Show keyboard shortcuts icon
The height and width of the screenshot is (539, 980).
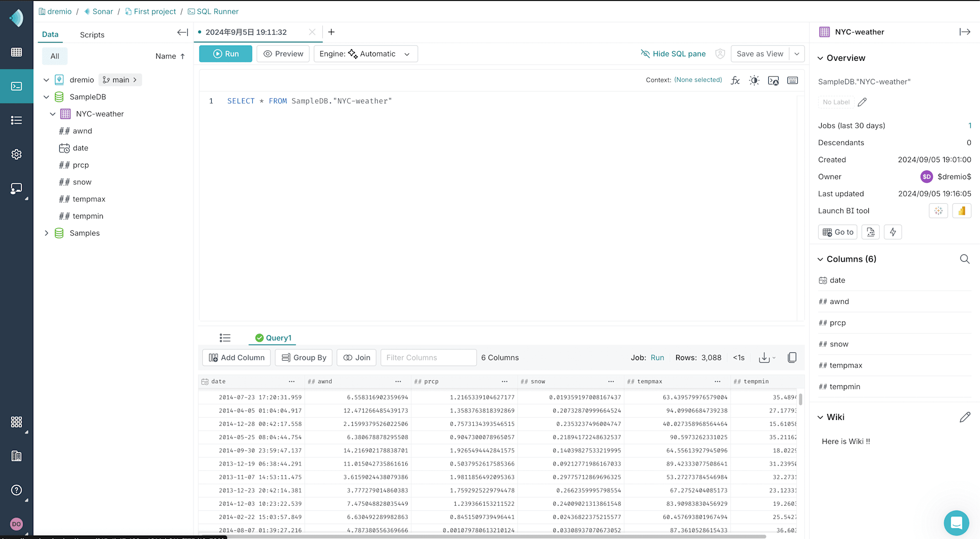pos(792,80)
